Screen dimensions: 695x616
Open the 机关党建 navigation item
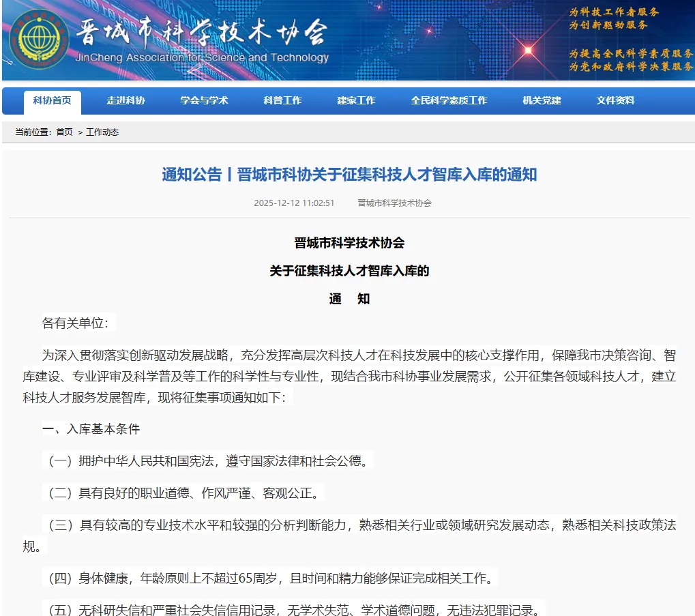[x=542, y=100]
